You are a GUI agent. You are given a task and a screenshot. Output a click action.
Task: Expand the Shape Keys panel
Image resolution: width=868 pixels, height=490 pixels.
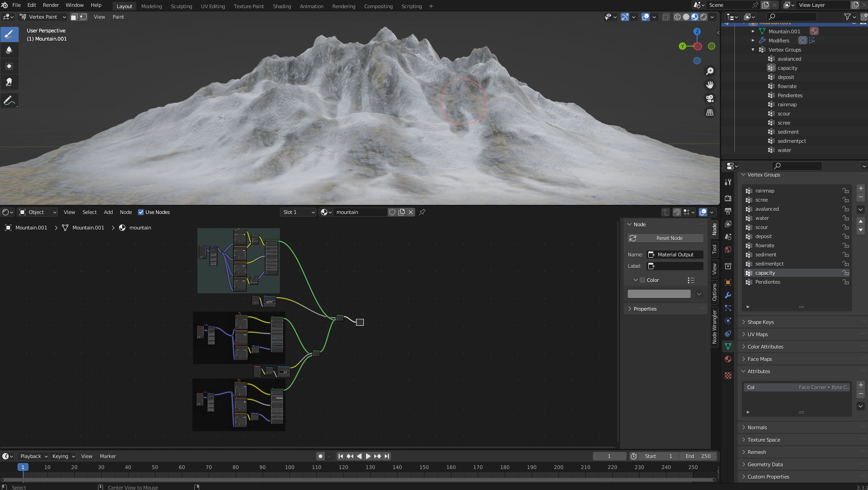tap(760, 322)
